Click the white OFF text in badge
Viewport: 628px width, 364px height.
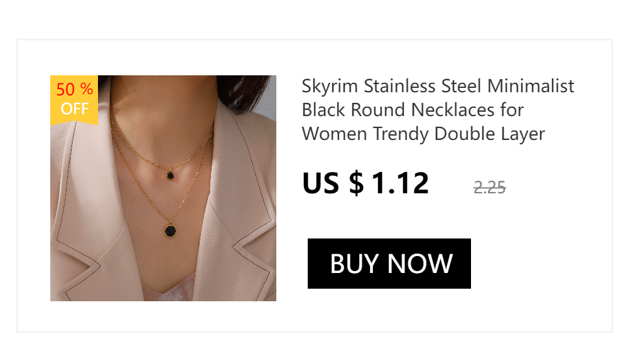tap(75, 109)
